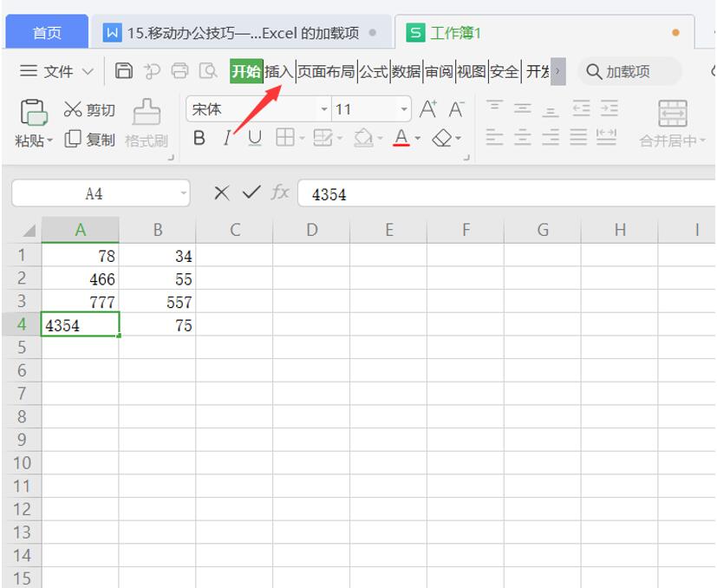Center text horizontally
This screenshot has height=588, width=717.
click(x=522, y=137)
